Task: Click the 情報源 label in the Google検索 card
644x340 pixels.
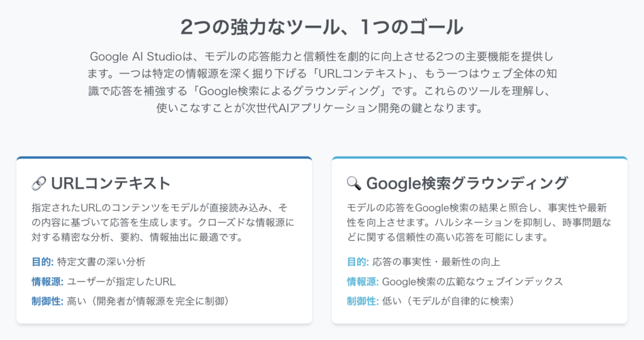Action: pyautogui.click(x=363, y=282)
